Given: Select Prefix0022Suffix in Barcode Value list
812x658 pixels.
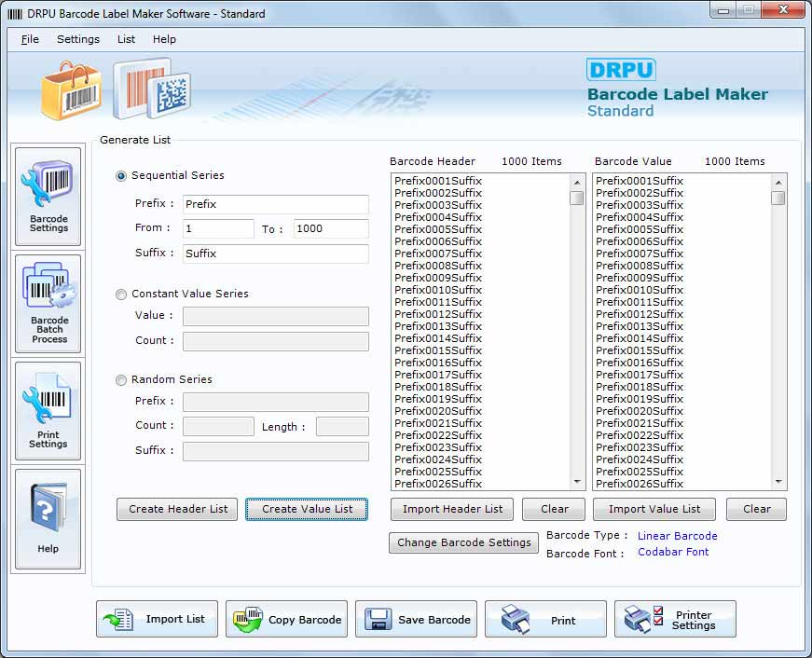Looking at the screenshot, I should point(640,435).
